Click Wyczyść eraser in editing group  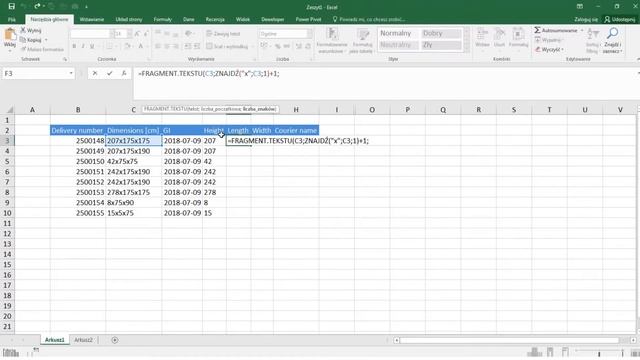pyautogui.click(x=549, y=49)
